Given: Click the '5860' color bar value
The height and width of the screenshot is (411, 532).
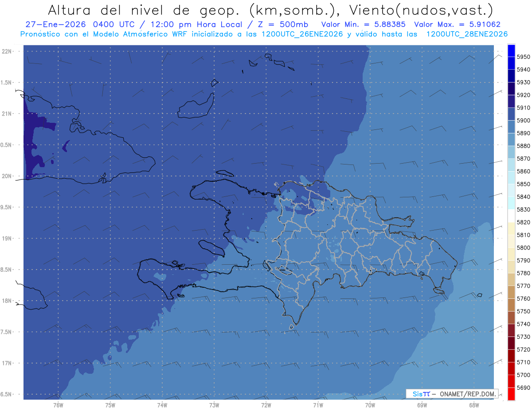Looking at the screenshot, I should click(x=523, y=172).
